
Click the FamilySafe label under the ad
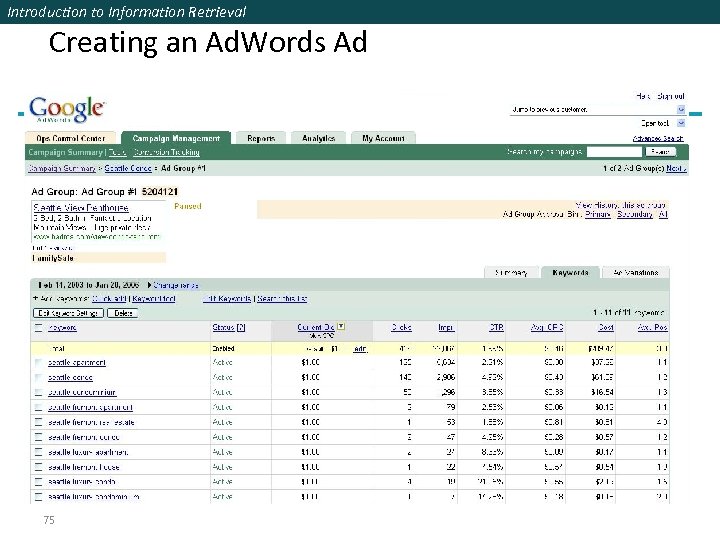point(52,258)
